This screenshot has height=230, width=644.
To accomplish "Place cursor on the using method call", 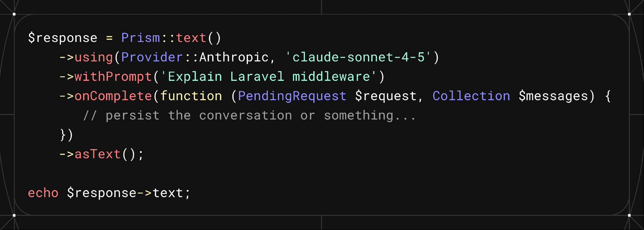I will point(94,57).
